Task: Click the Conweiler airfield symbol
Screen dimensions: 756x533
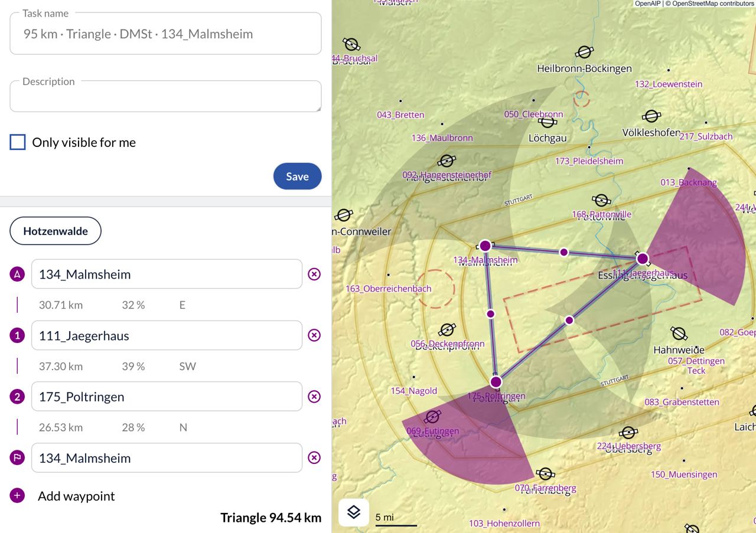Action: [x=344, y=215]
